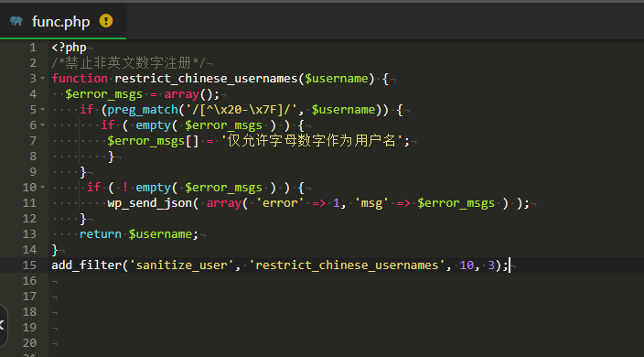Click the string '仅允许字母数字作为用户名'
The height and width of the screenshot is (357, 644).
tap(312, 141)
